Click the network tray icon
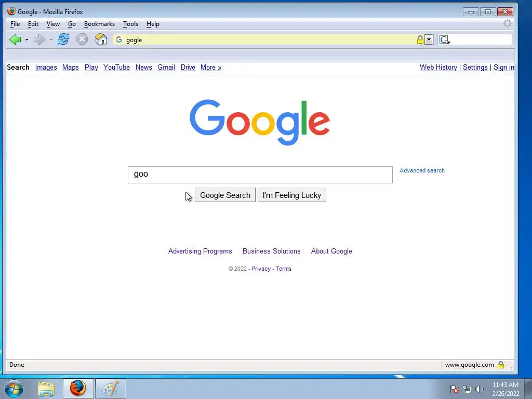The image size is (532, 399). coord(467,389)
